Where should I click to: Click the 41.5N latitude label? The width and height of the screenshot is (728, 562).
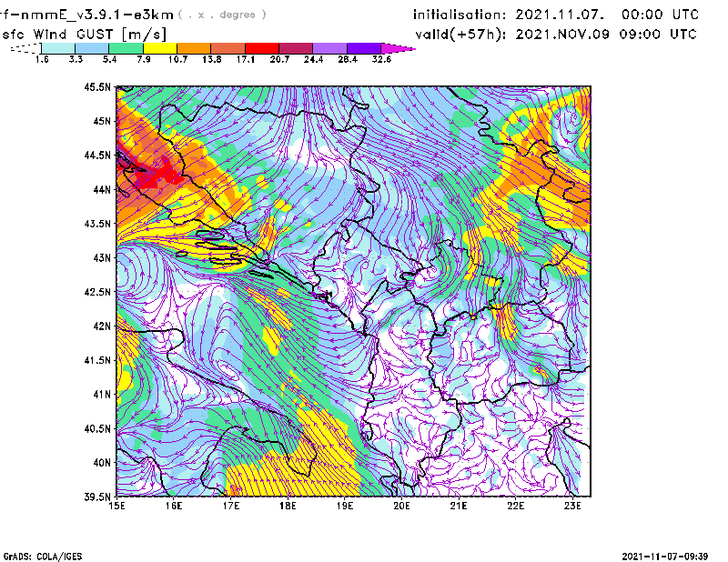[97, 360]
